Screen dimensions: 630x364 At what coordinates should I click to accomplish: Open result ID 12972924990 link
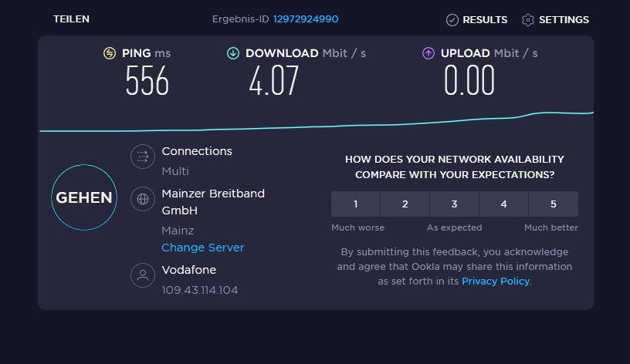[306, 19]
